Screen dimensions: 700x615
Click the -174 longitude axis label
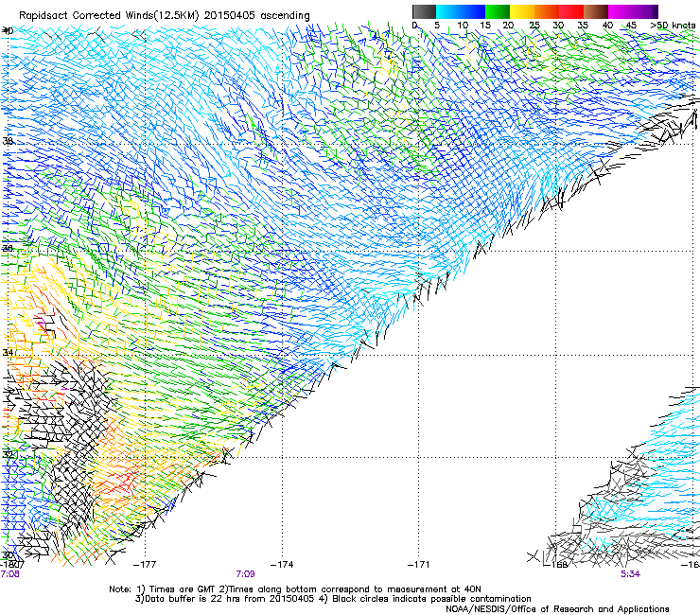282,564
